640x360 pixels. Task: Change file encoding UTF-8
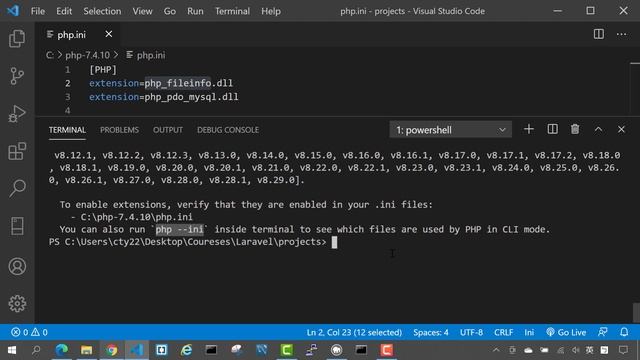click(x=471, y=332)
